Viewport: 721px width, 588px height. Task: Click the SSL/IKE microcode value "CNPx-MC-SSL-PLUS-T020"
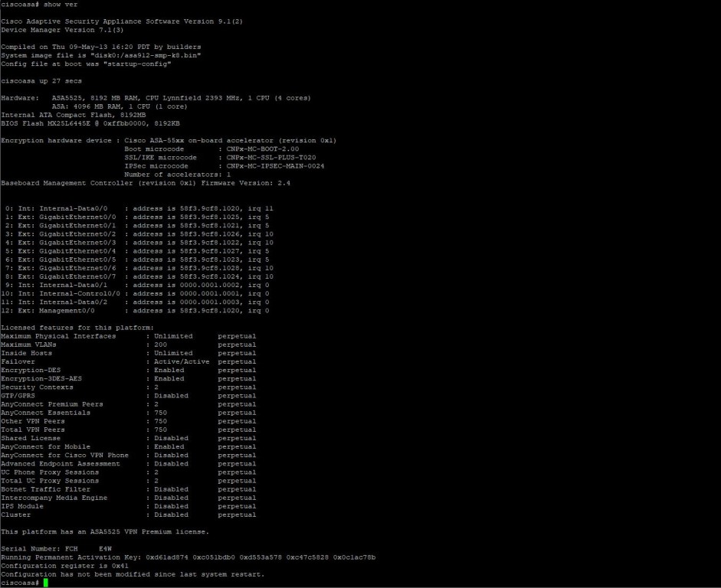pyautogui.click(x=270, y=158)
